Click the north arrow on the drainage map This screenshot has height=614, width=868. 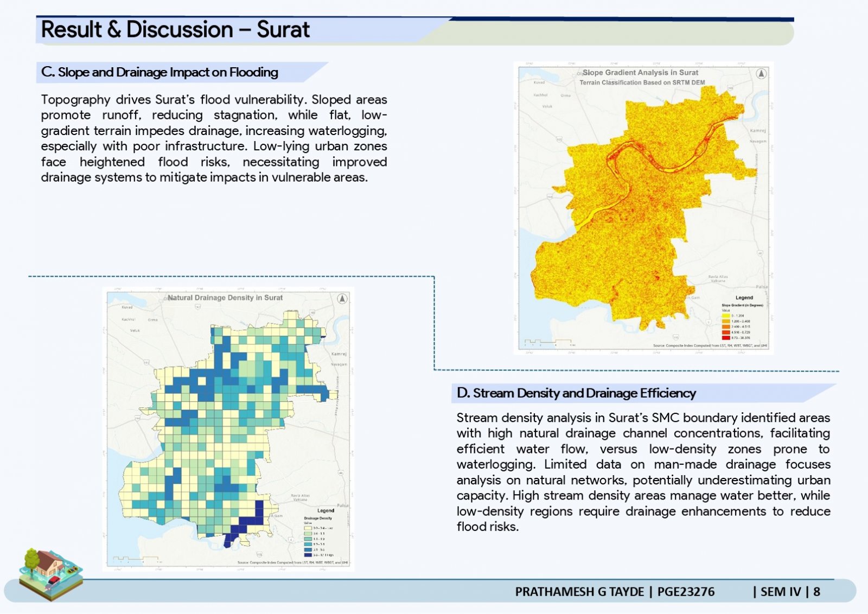point(342,298)
